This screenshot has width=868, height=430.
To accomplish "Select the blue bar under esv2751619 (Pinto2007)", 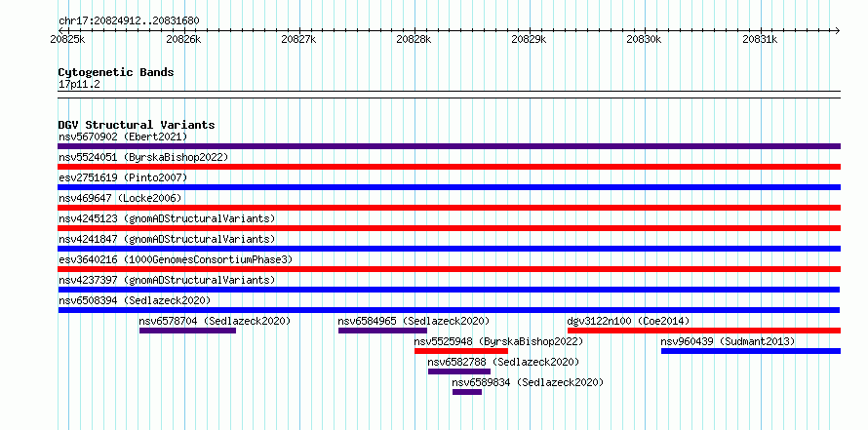I will pos(449,187).
